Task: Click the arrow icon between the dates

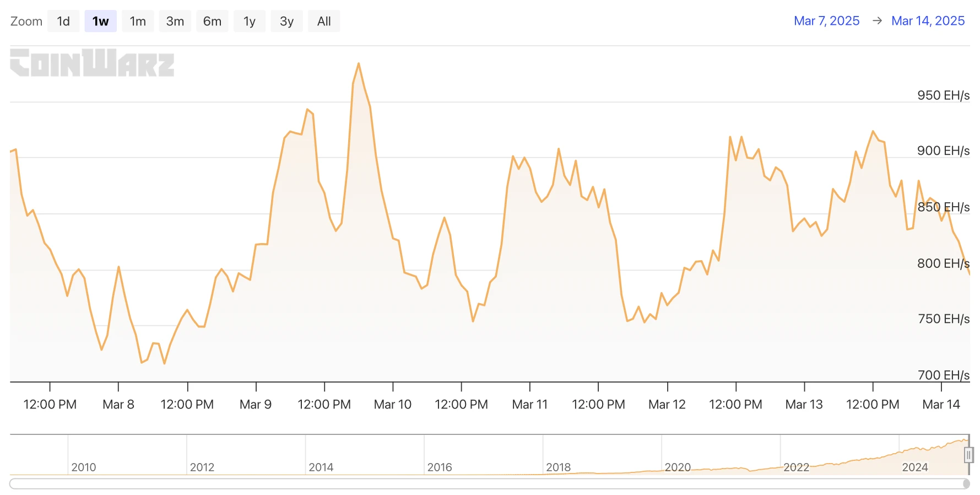Action: (x=878, y=21)
